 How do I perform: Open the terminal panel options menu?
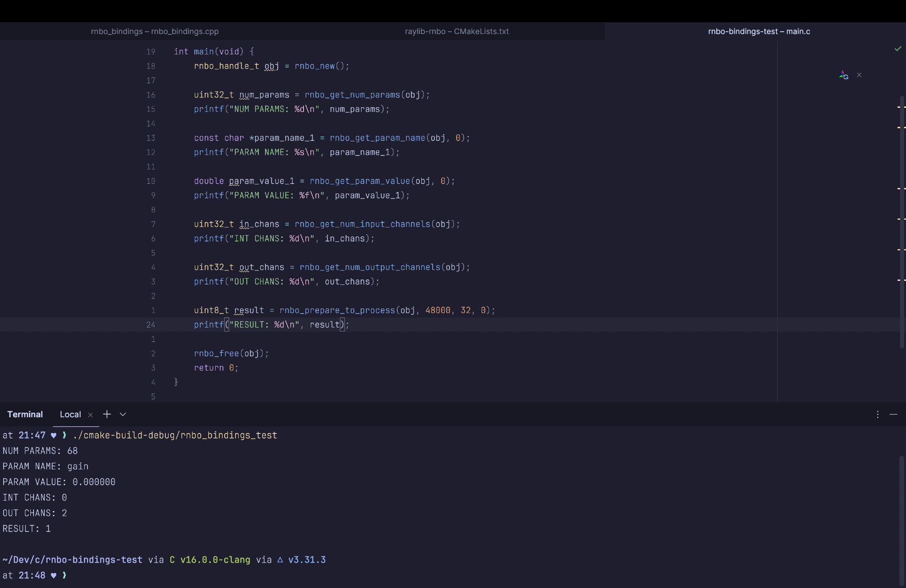[877, 414]
